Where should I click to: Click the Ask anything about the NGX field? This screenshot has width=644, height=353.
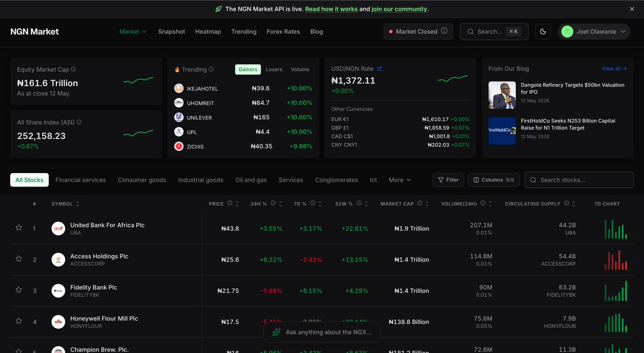[x=321, y=332]
